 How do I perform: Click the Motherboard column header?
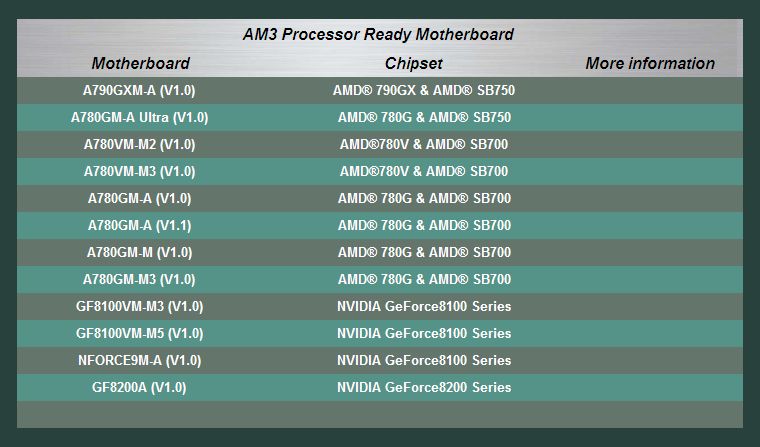(x=141, y=63)
